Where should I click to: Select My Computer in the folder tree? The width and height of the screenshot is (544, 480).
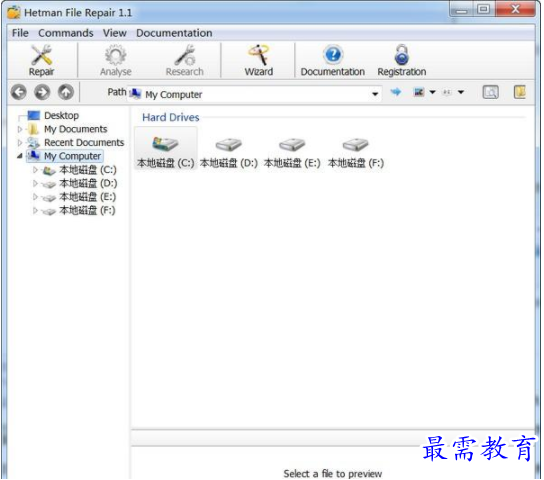(x=73, y=156)
